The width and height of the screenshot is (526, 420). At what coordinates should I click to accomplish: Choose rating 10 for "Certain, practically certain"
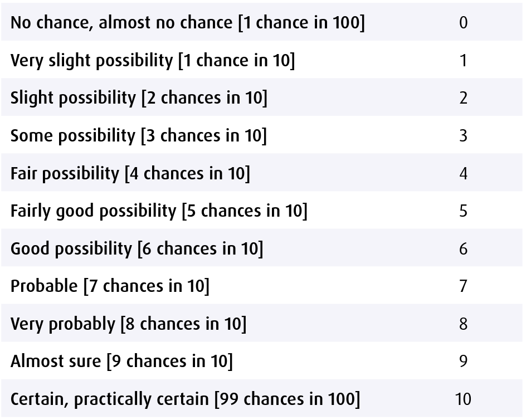tap(463, 399)
